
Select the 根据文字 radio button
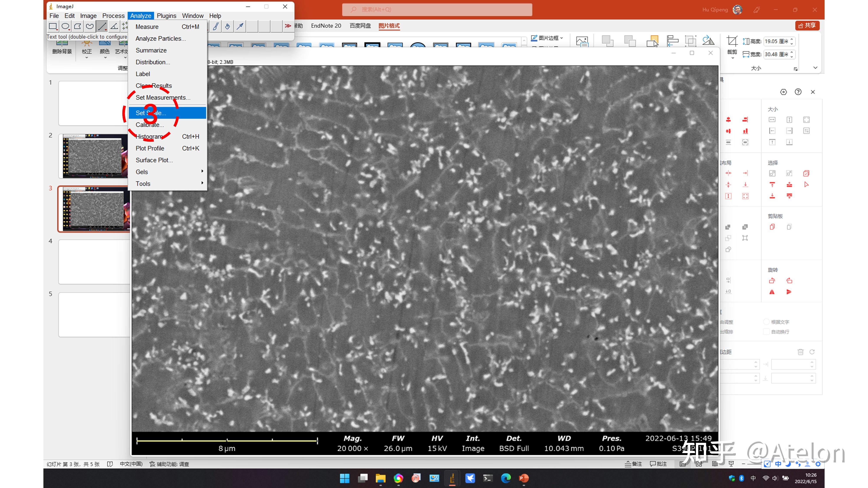(x=767, y=322)
